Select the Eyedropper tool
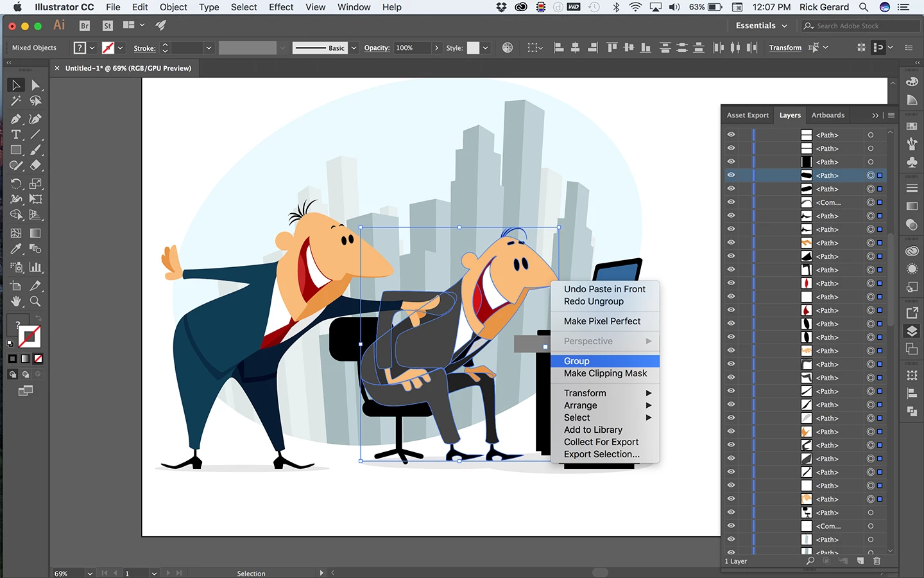The height and width of the screenshot is (578, 924). 16,249
